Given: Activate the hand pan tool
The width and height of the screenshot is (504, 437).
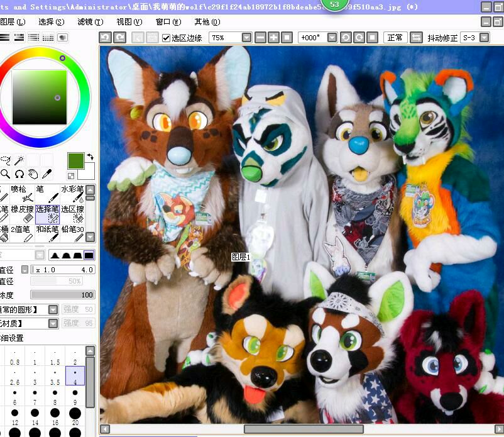Looking at the screenshot, I should pyautogui.click(x=34, y=174).
